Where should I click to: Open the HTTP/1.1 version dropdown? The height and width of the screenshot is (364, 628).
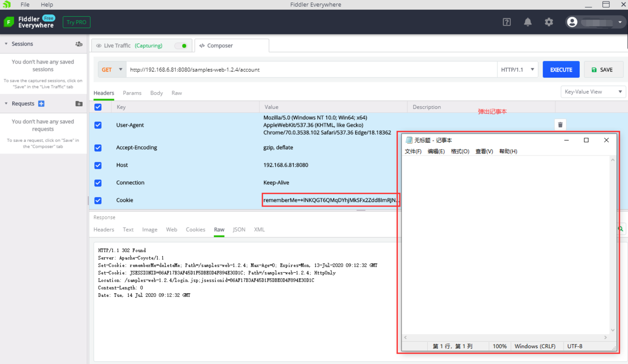(x=518, y=70)
